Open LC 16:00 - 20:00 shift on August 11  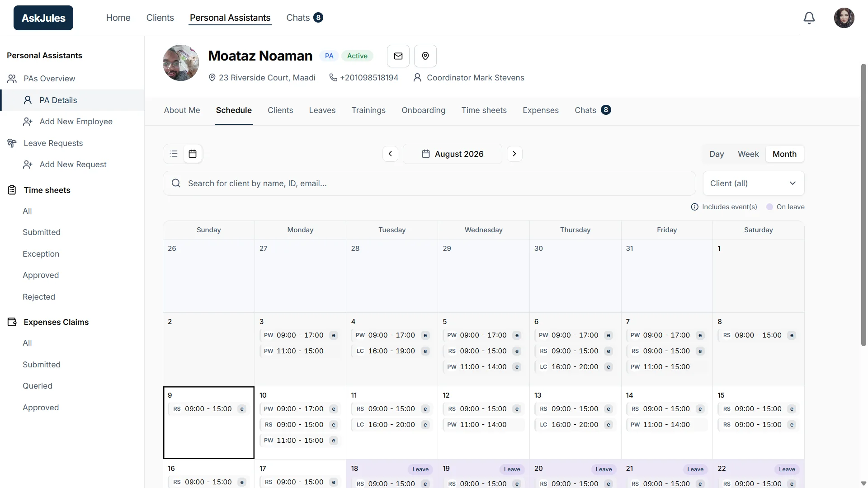pyautogui.click(x=392, y=425)
